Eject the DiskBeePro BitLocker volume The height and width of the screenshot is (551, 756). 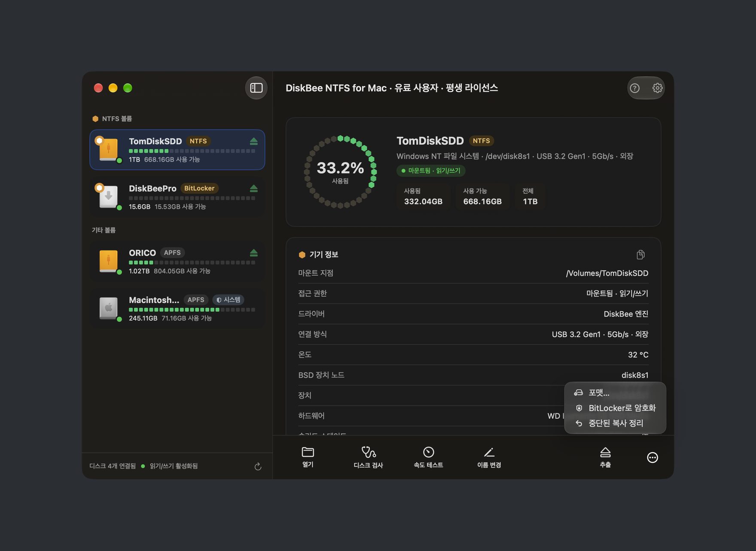[x=253, y=189]
